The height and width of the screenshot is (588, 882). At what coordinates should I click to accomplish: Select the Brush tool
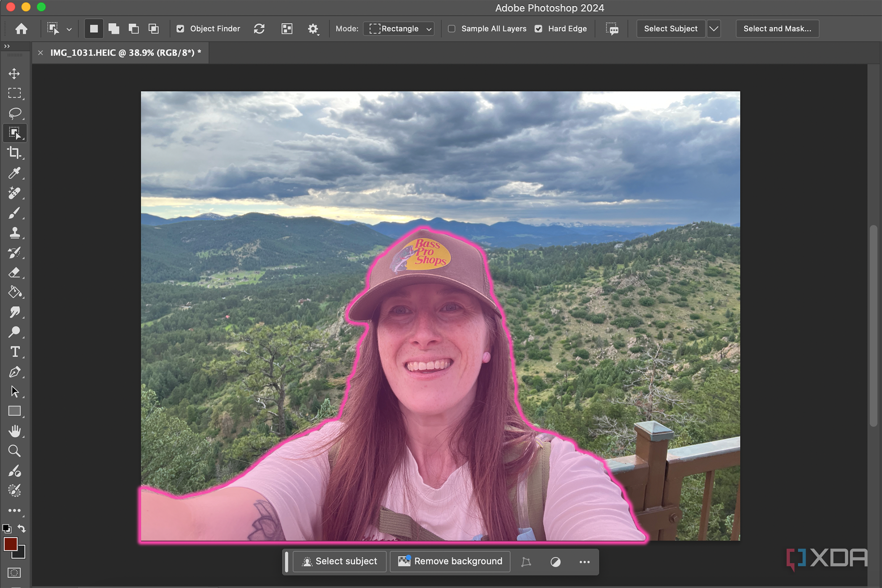14,213
